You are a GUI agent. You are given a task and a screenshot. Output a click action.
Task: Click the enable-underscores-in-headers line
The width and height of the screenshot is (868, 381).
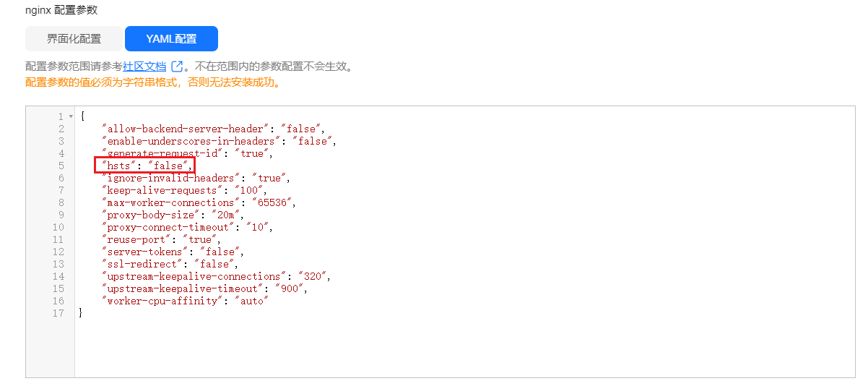(220, 141)
